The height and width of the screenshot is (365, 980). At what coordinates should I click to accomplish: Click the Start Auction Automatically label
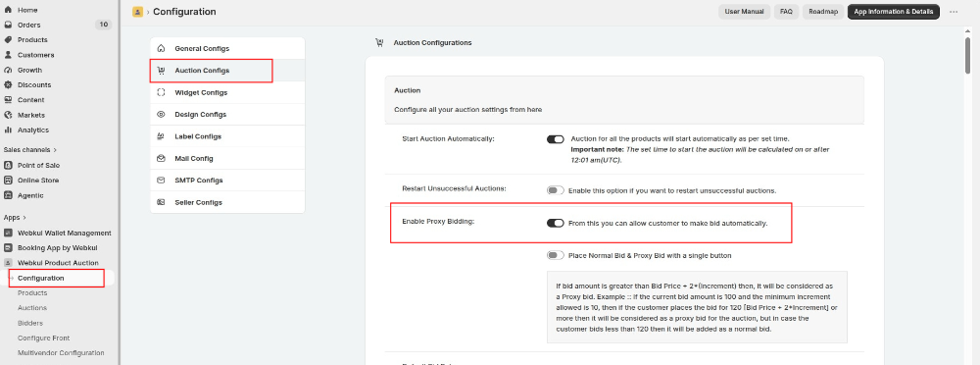coord(448,138)
